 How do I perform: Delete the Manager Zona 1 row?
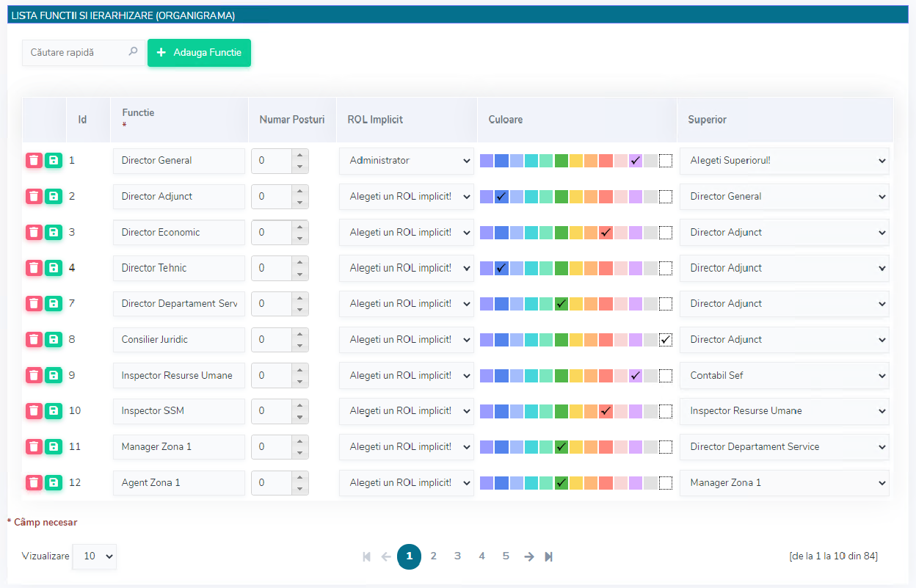point(34,446)
